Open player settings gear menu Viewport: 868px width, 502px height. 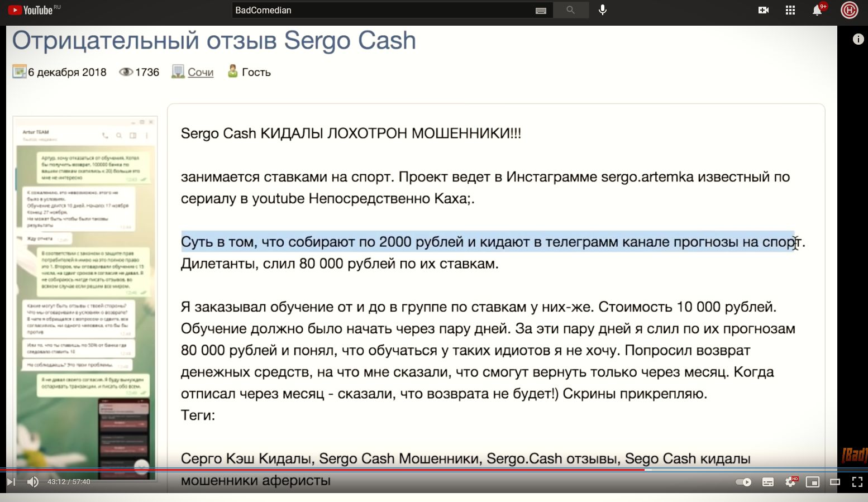pos(790,482)
